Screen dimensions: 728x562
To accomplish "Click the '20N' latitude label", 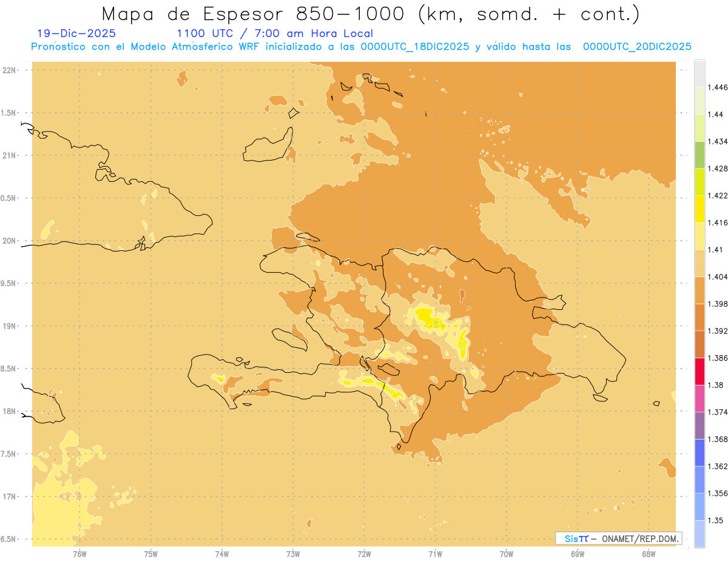I will pyautogui.click(x=9, y=241).
